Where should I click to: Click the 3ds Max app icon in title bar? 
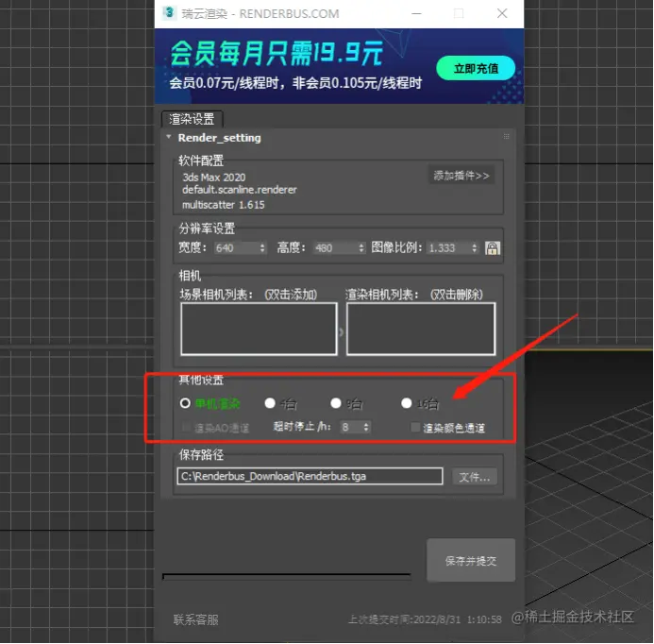[x=169, y=13]
